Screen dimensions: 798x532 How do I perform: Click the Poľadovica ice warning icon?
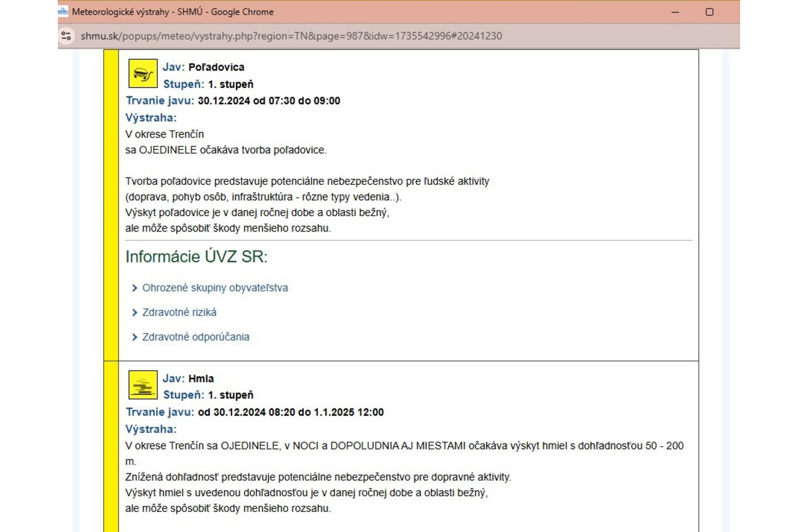142,73
